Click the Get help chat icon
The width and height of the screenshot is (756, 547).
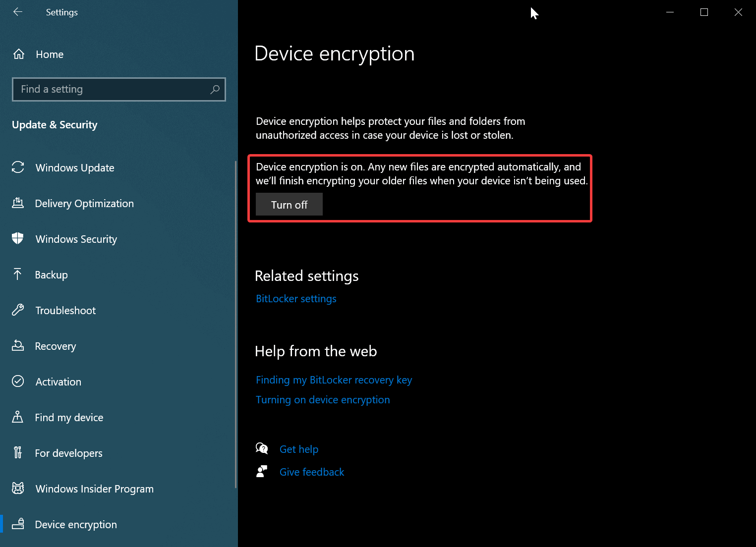coord(262,449)
